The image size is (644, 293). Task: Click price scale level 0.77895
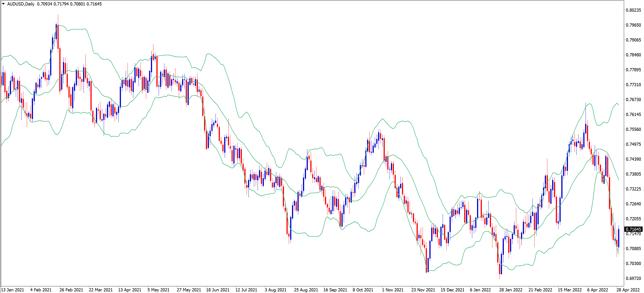click(633, 70)
